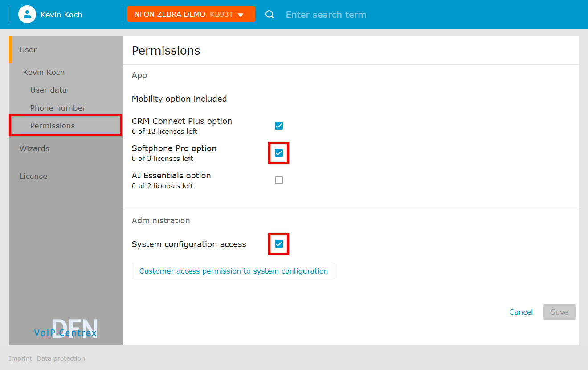
Task: Enable the AI Essentials option checkbox
Action: pos(279,180)
